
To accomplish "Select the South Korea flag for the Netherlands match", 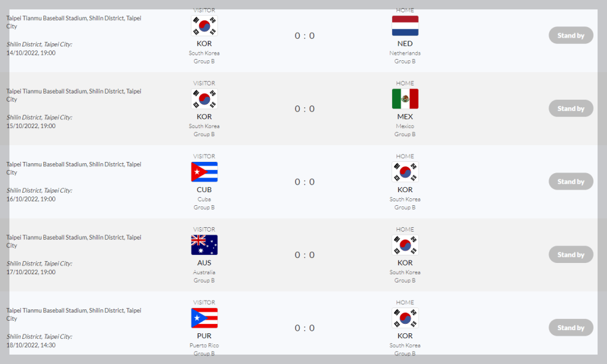I will coord(204,26).
